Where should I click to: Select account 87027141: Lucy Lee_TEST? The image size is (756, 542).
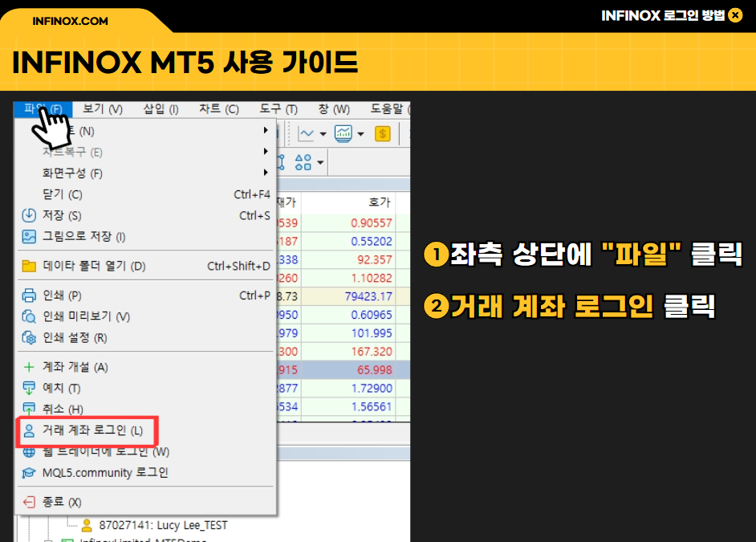pyautogui.click(x=163, y=525)
